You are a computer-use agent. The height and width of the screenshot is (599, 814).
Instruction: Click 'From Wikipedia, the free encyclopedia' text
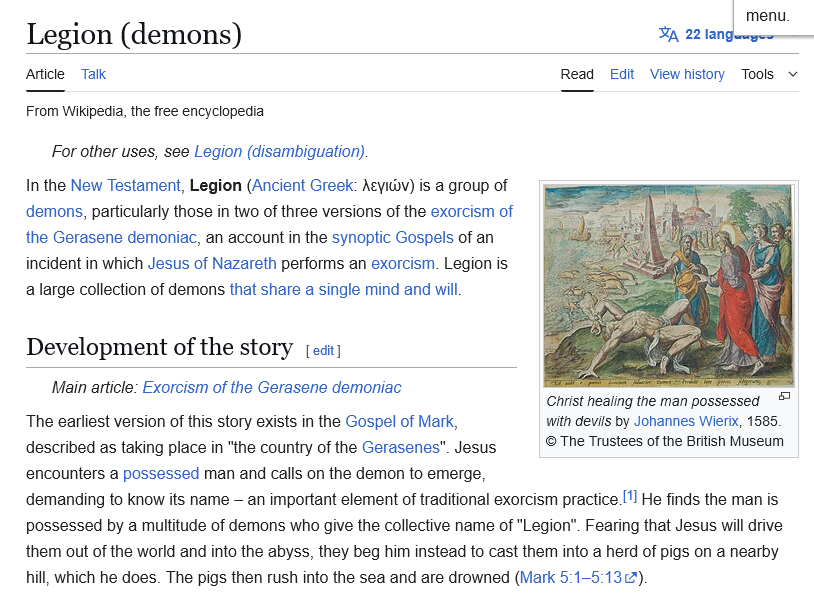(145, 111)
